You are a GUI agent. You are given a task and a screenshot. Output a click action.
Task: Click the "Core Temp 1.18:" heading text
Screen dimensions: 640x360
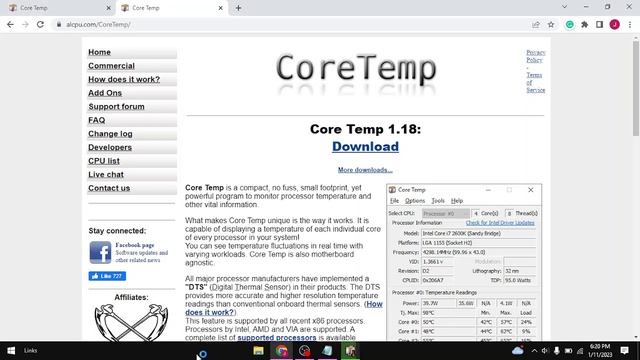click(365, 129)
